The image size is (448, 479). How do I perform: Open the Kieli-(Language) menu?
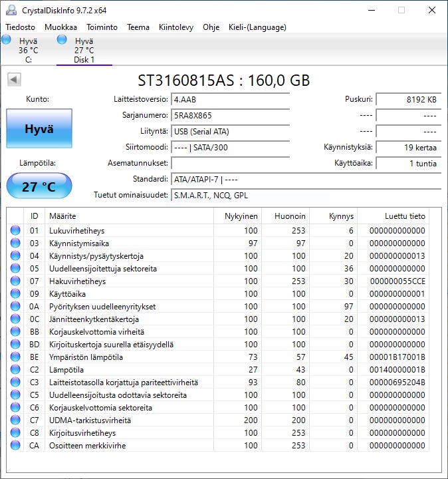point(257,27)
